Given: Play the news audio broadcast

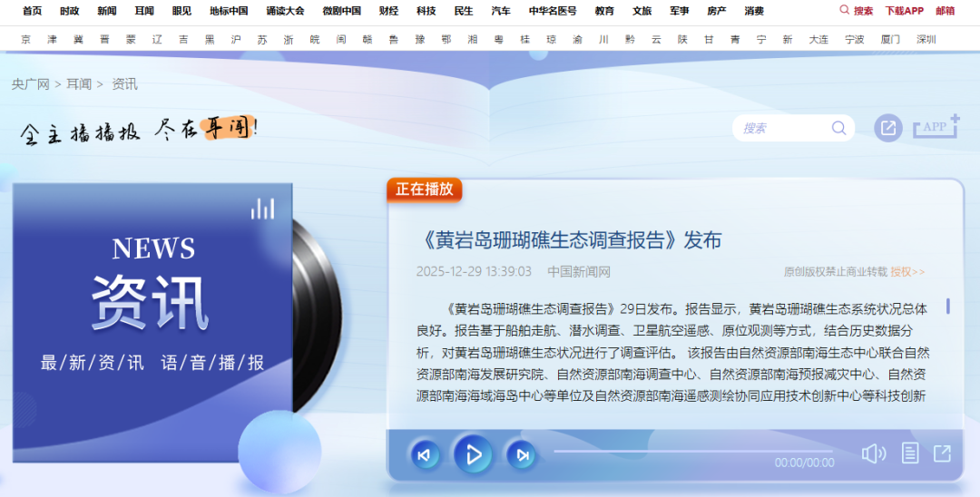Looking at the screenshot, I should click(473, 455).
